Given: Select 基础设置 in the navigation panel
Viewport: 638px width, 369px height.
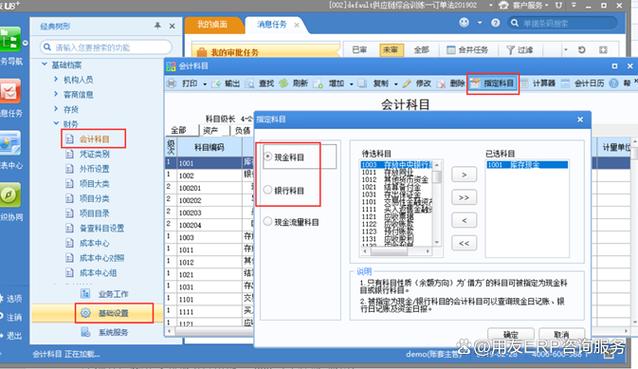Looking at the screenshot, I should point(114,313).
